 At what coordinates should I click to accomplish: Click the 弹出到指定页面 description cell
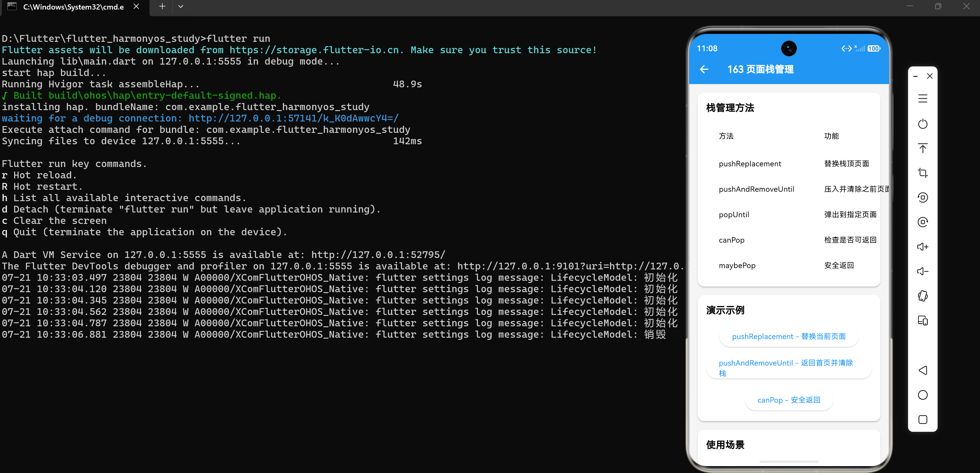pyautogui.click(x=850, y=215)
